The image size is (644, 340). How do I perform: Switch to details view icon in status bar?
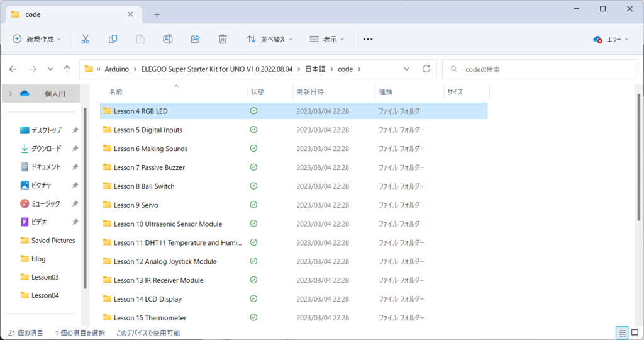(622, 333)
